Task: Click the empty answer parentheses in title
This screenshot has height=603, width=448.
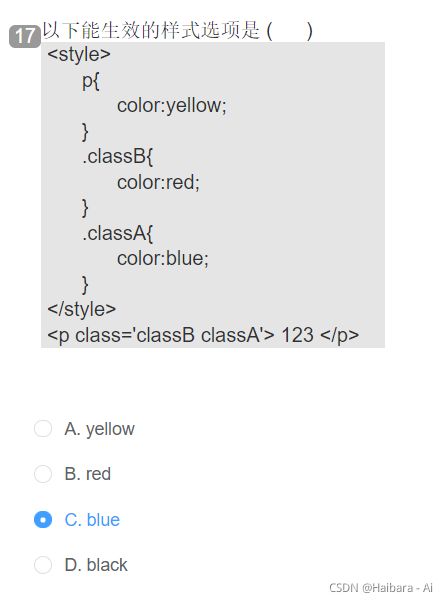Action: click(290, 31)
